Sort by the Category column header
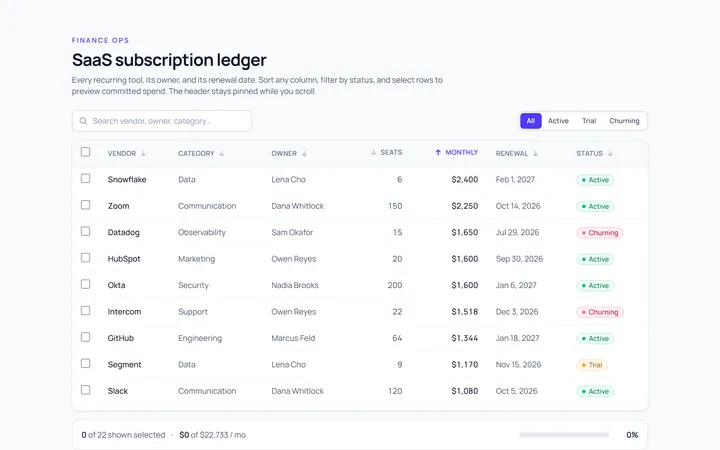The width and height of the screenshot is (720, 450). (x=201, y=153)
